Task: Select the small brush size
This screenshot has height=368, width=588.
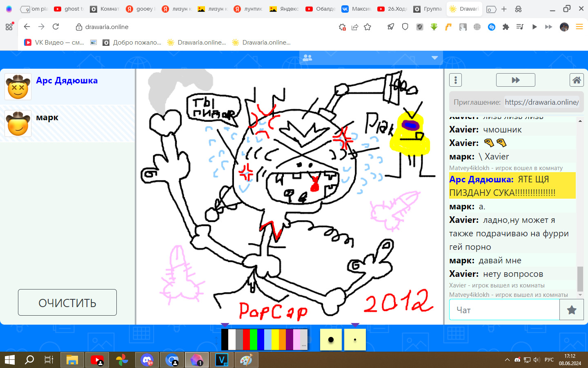Action: click(x=355, y=339)
